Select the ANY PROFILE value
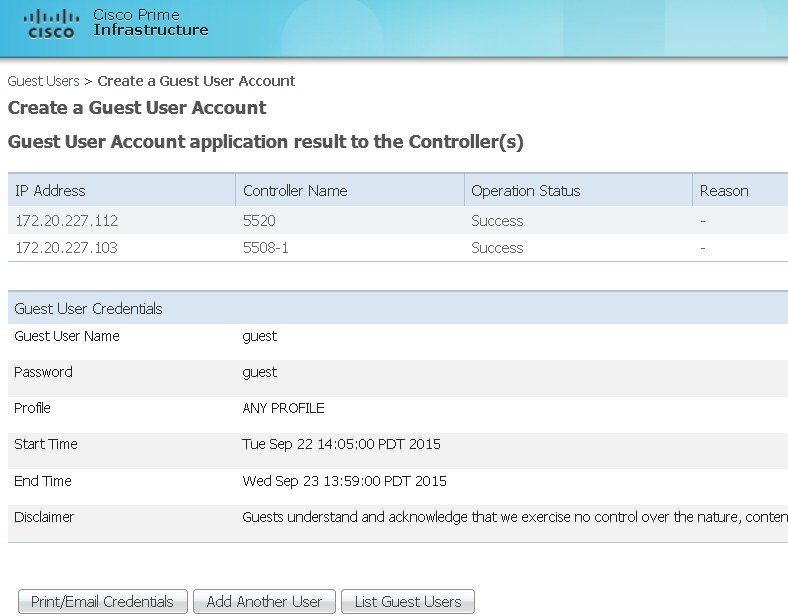 [283, 408]
